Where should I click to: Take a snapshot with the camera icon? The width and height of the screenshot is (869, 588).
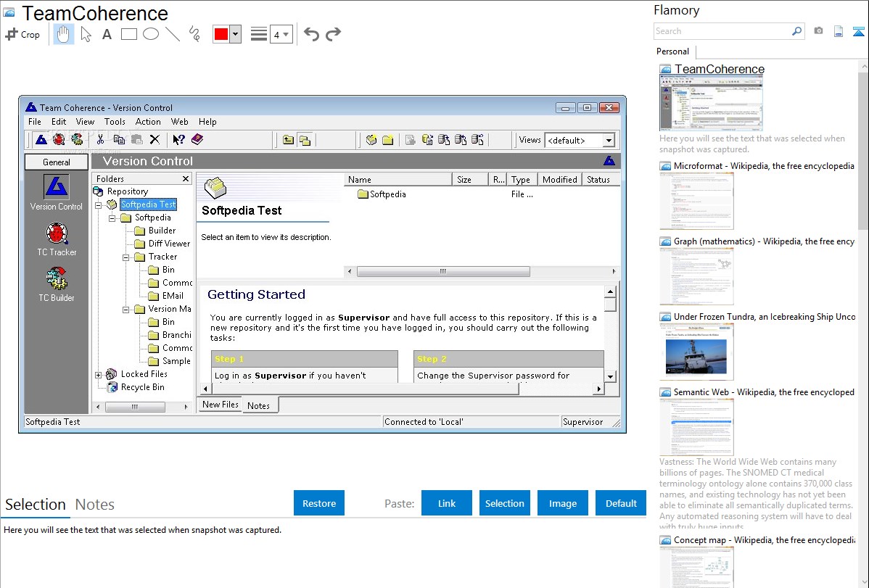pyautogui.click(x=818, y=31)
